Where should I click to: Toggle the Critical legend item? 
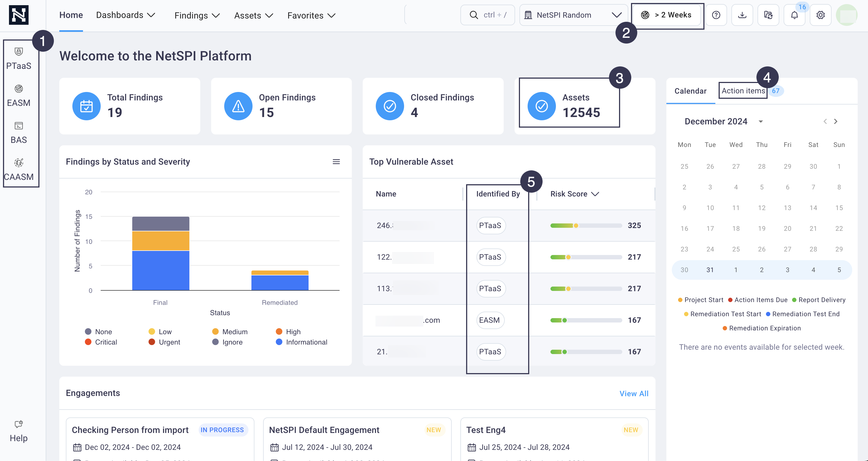coord(101,342)
